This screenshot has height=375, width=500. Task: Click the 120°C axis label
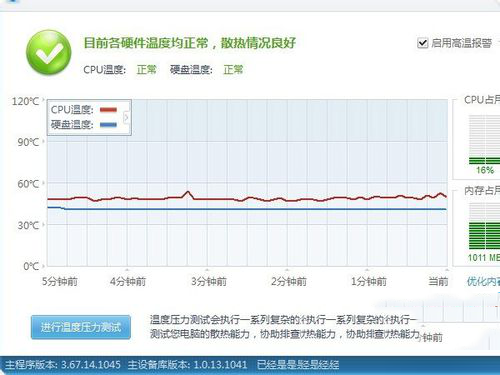click(x=25, y=101)
